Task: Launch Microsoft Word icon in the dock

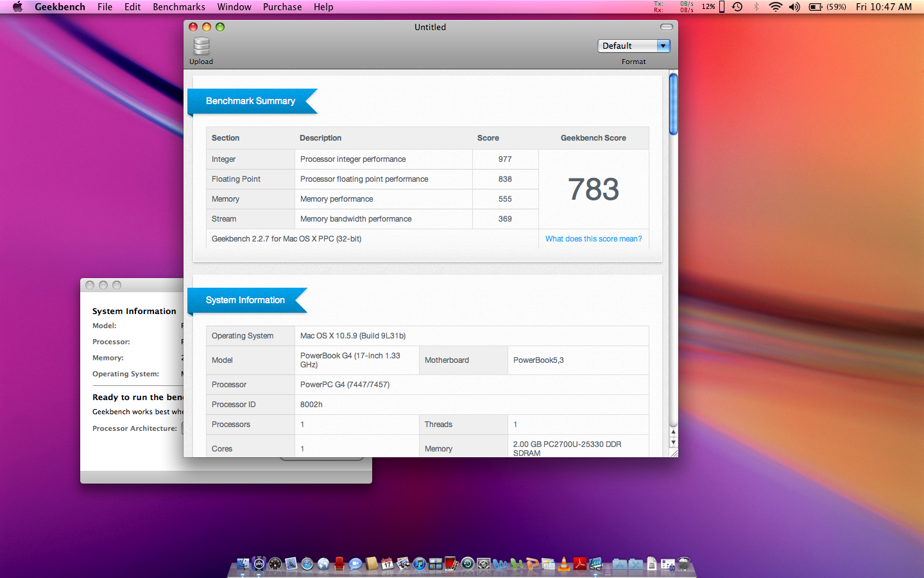Action: pos(499,564)
